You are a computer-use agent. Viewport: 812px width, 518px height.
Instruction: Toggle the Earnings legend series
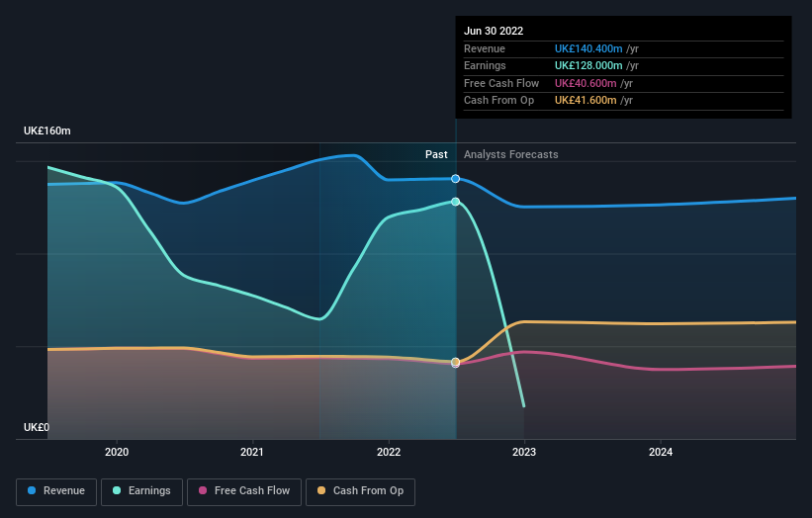pos(141,491)
